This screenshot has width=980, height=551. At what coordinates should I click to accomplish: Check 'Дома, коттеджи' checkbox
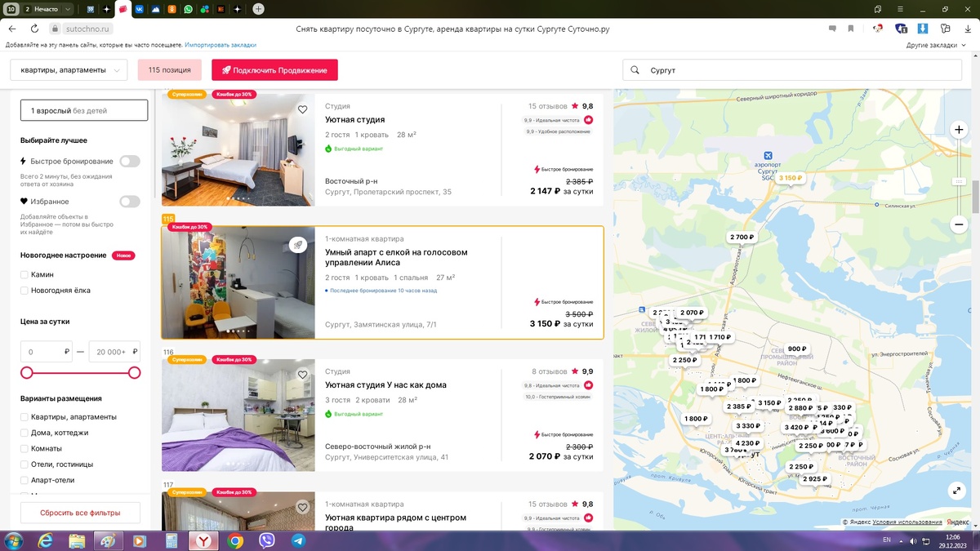[24, 433]
